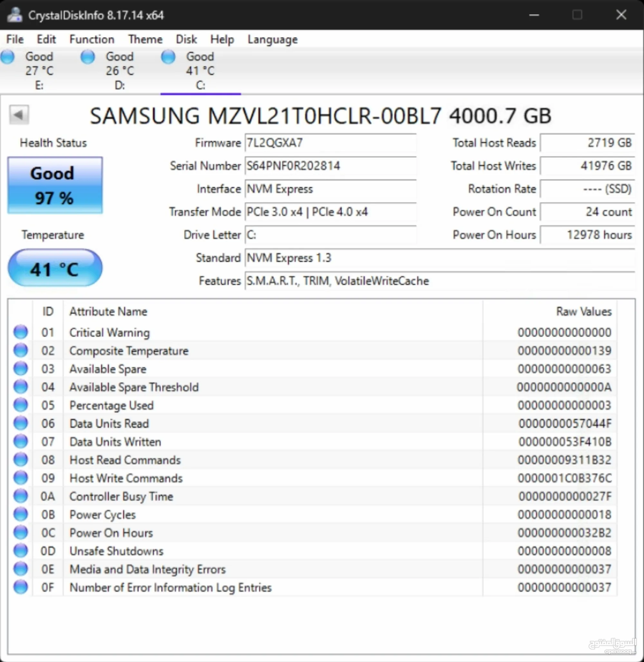644x662 pixels.
Task: Click the status LED beside Media and Data Integrity Errors
Action: [21, 569]
